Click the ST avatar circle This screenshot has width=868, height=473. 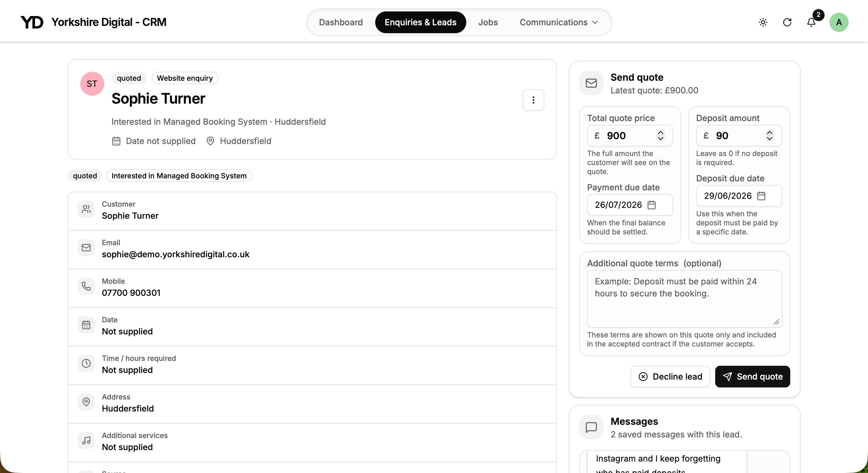[x=92, y=84]
